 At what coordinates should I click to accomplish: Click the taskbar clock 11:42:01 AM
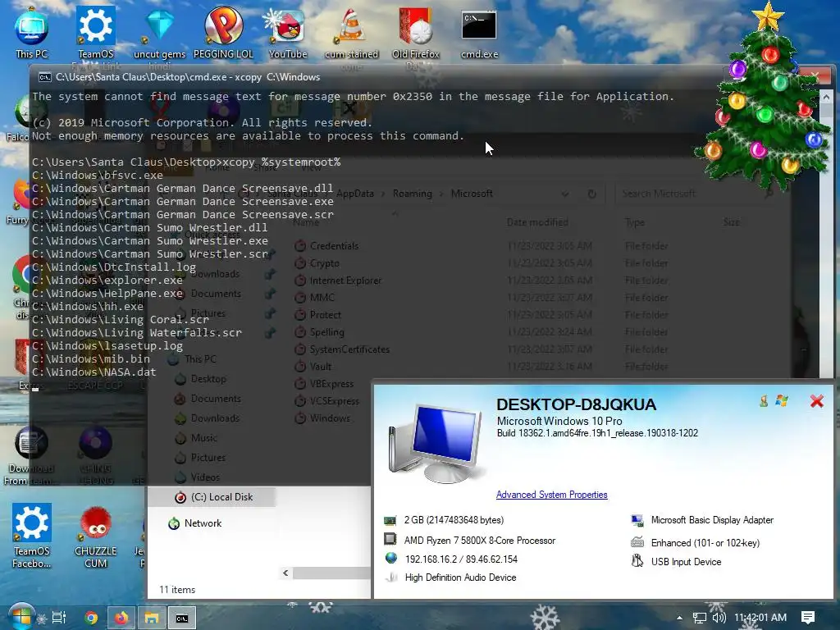pyautogui.click(x=760, y=618)
